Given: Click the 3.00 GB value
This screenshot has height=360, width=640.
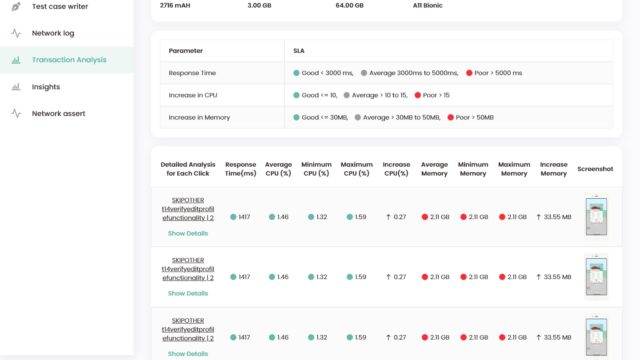Looking at the screenshot, I should 259,6.
